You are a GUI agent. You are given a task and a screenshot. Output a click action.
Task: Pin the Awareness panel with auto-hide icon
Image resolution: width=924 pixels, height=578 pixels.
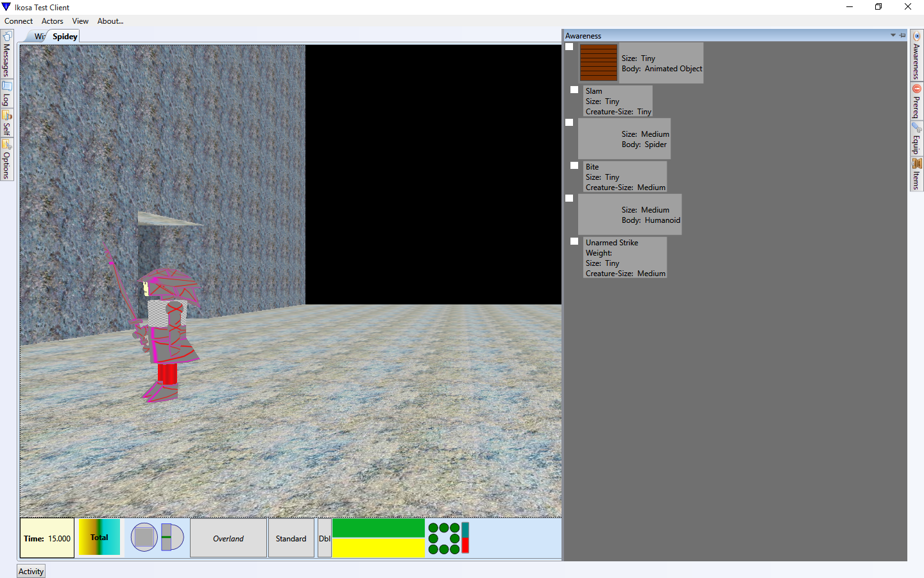pyautogui.click(x=902, y=35)
